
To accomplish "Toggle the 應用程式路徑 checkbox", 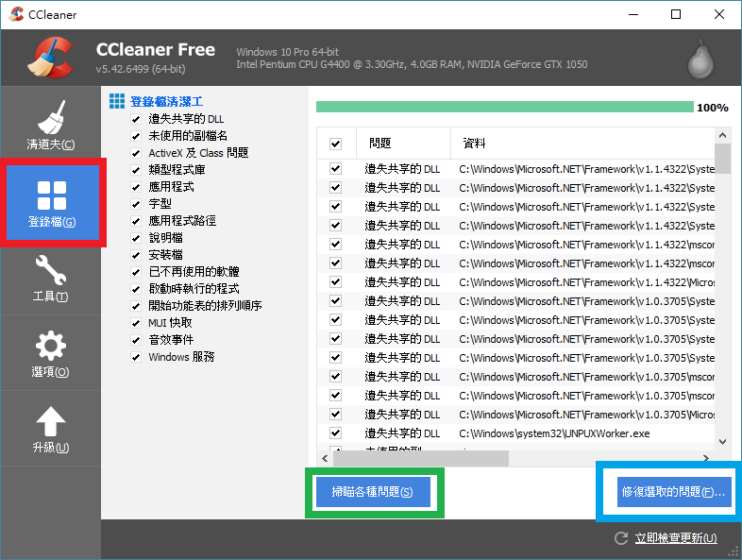I will point(136,221).
